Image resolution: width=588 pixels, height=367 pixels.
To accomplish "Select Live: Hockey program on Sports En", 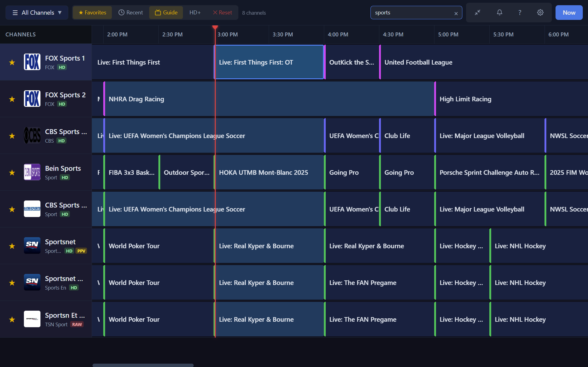I will (x=462, y=283).
